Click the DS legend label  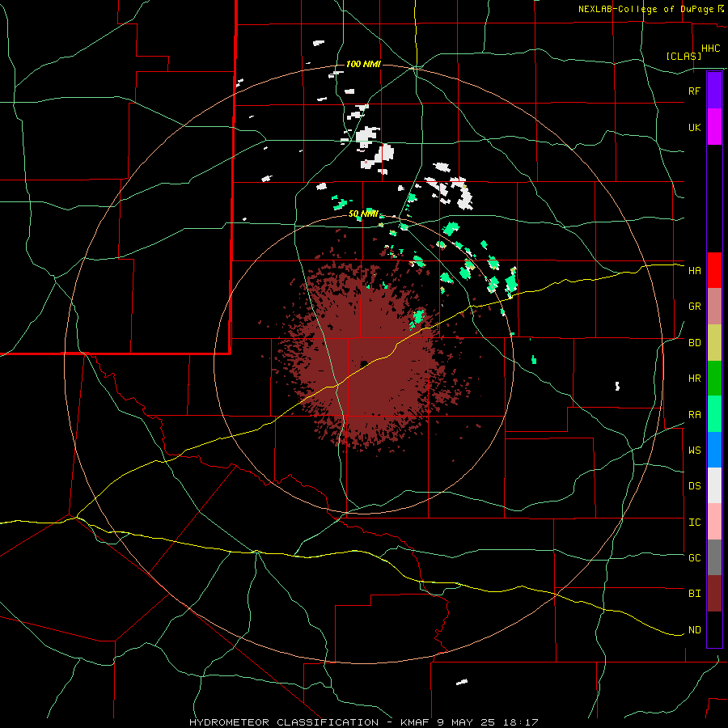coord(694,486)
